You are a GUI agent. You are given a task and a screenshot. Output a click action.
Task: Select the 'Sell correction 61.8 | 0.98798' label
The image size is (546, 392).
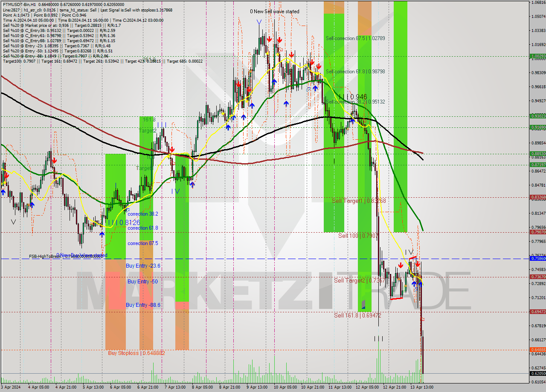coord(355,72)
